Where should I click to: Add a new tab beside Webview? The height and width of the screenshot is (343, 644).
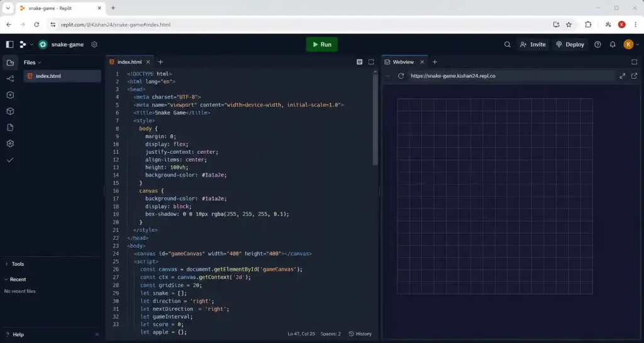click(x=435, y=62)
